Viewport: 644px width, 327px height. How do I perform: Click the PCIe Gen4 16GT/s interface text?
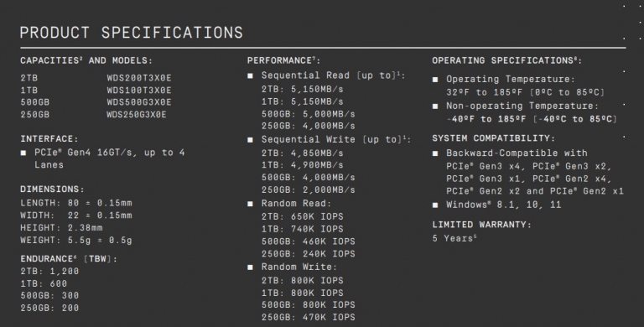(x=110, y=158)
